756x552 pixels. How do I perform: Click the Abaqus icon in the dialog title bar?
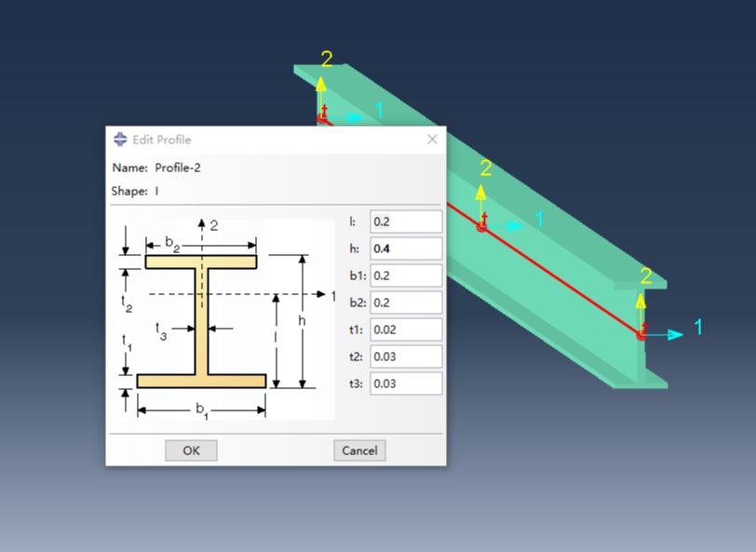(x=120, y=140)
